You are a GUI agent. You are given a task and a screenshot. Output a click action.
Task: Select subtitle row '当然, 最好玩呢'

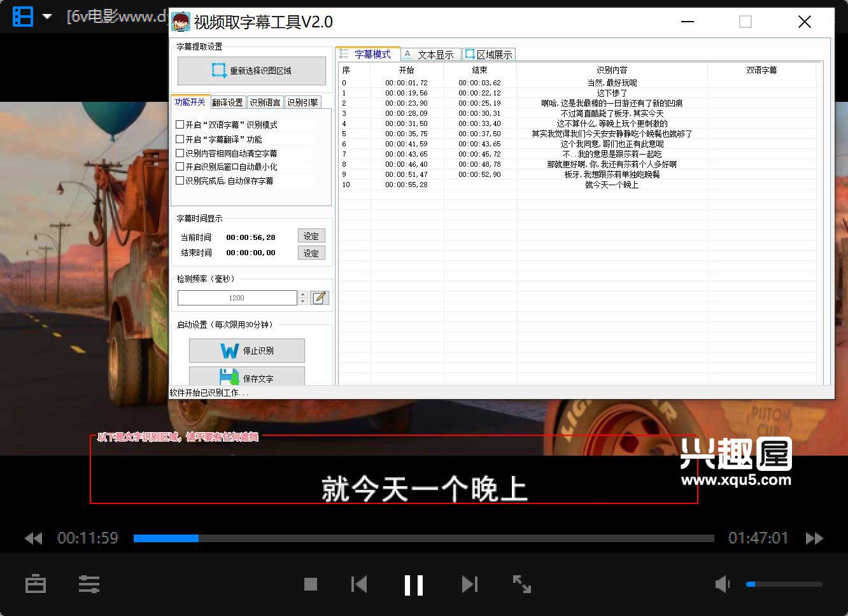(577, 83)
